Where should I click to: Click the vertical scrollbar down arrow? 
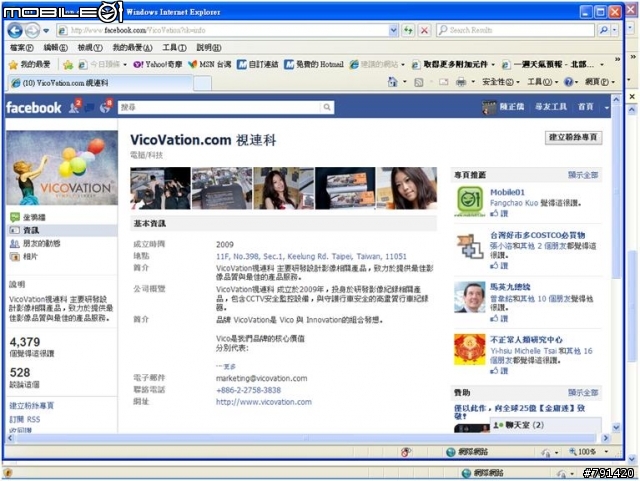616,428
